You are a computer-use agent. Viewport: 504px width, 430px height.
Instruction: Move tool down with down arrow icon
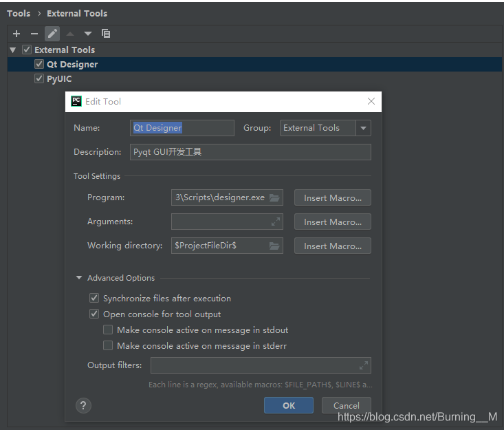88,34
